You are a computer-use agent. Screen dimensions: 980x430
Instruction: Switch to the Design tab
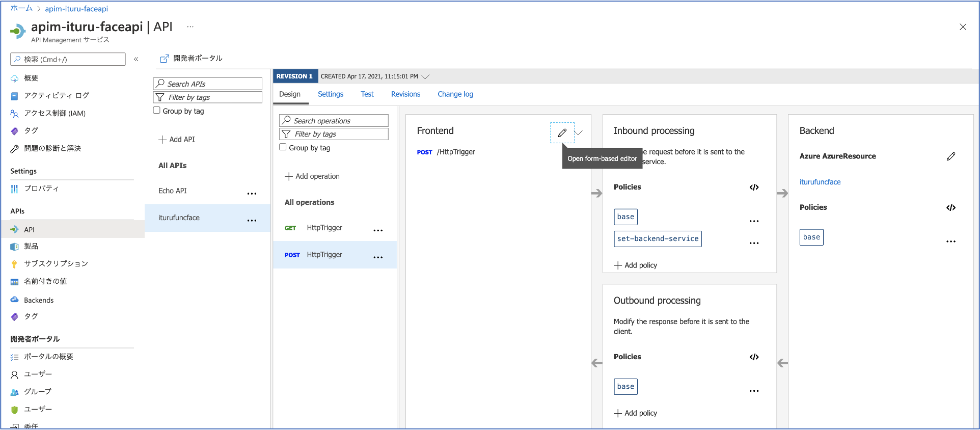tap(290, 94)
